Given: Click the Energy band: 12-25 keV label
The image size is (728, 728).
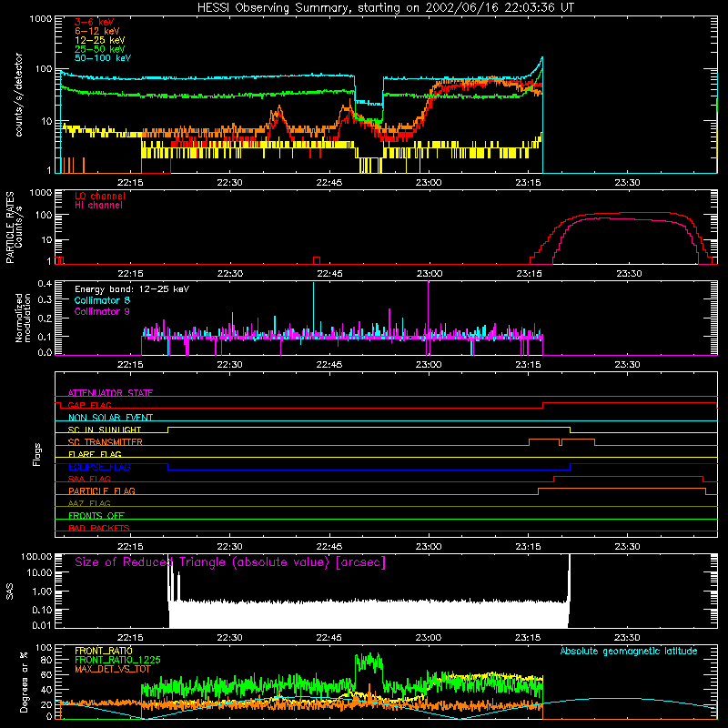Looking at the screenshot, I should point(132,289).
